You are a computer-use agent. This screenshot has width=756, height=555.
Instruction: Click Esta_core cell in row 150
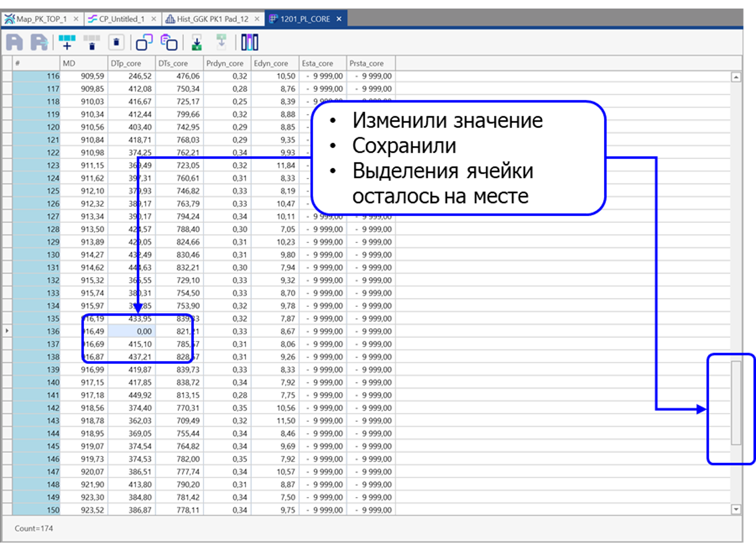tap(323, 510)
